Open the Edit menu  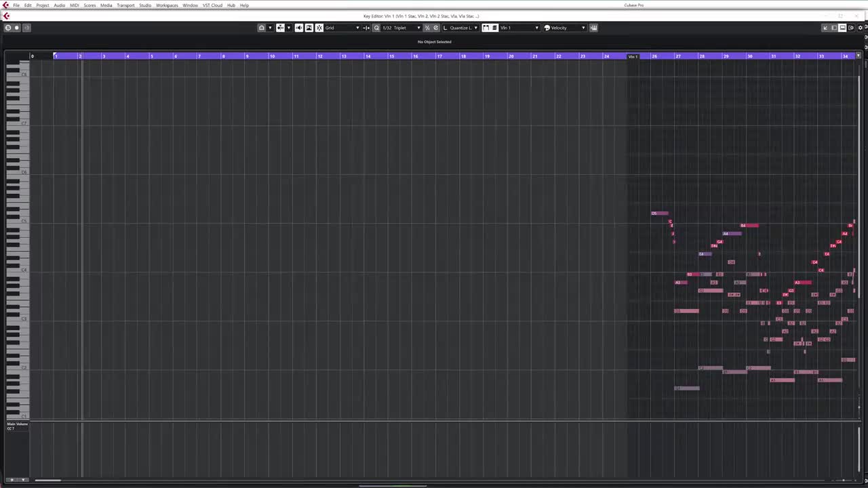28,5
